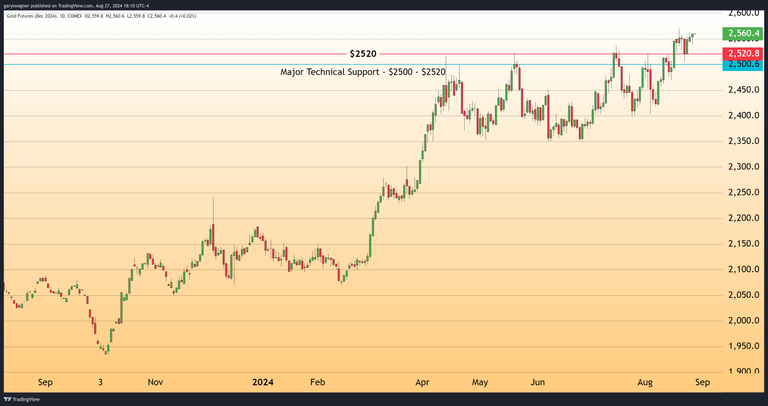The image size is (768, 406).
Task: Select the Major Technical Support text label
Action: [x=363, y=72]
